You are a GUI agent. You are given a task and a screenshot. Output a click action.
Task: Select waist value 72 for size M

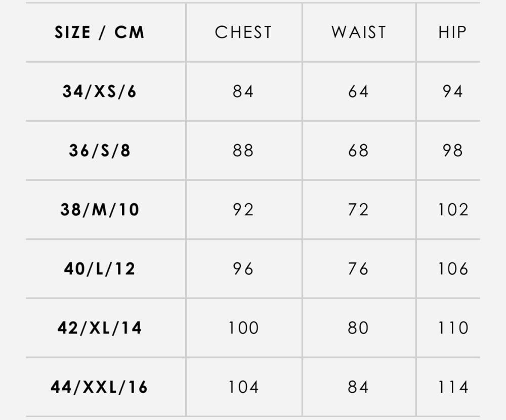click(358, 210)
